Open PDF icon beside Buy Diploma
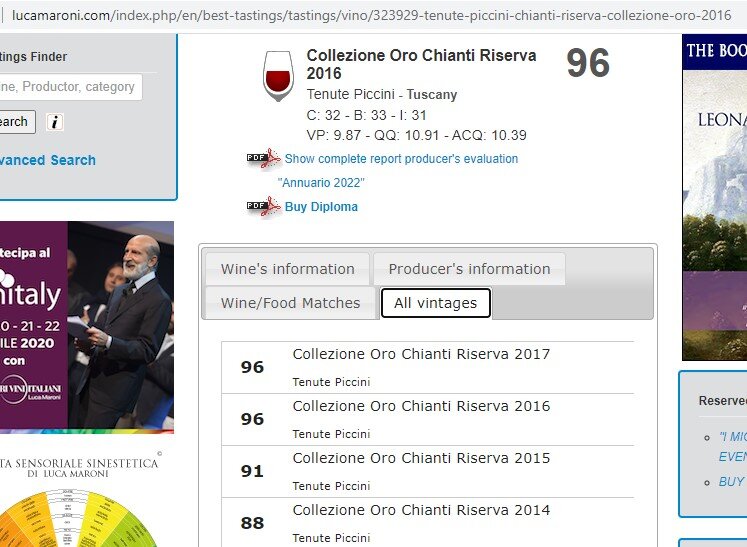The width and height of the screenshot is (747, 547). point(263,206)
